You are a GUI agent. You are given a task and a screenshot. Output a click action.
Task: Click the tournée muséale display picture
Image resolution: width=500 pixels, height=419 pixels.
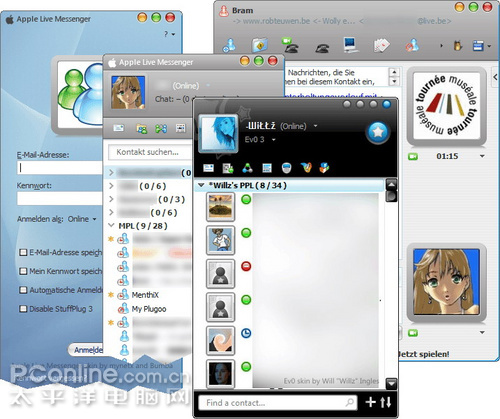[x=446, y=106]
